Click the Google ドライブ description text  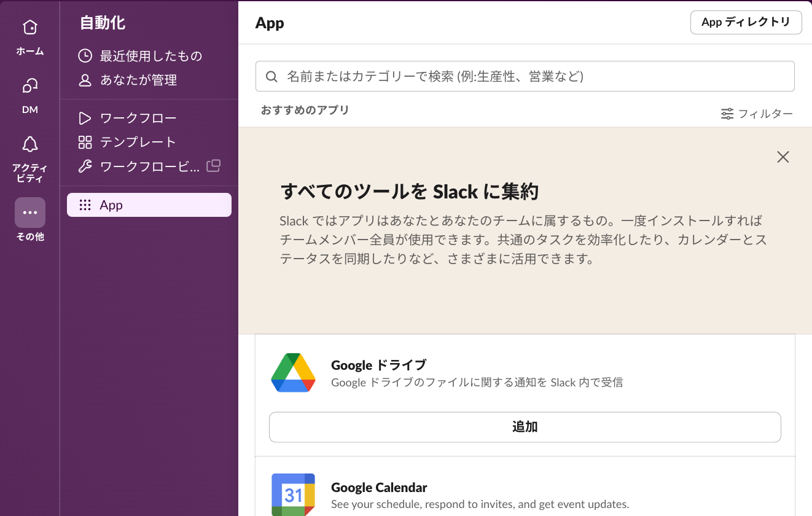point(477,383)
